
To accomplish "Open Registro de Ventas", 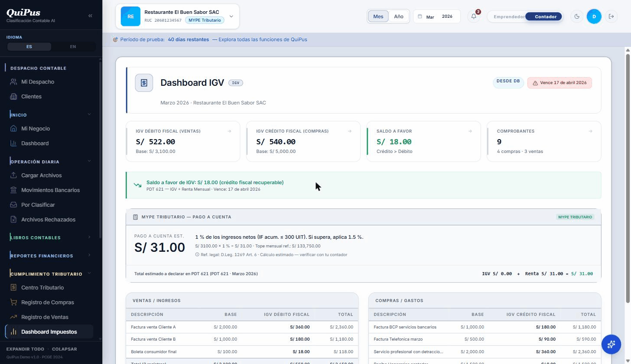I will (49, 317).
